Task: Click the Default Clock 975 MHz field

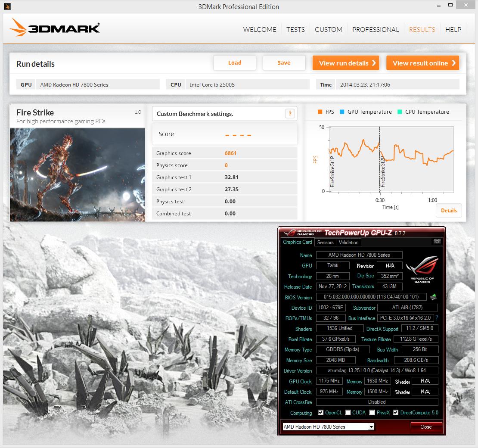Action: [x=329, y=392]
